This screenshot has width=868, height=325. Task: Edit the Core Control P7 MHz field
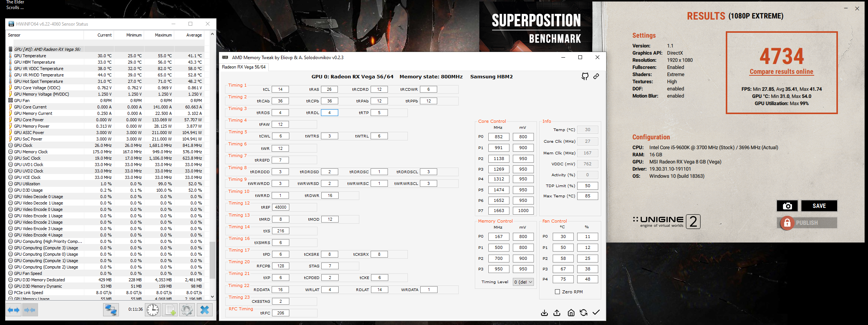tap(499, 211)
